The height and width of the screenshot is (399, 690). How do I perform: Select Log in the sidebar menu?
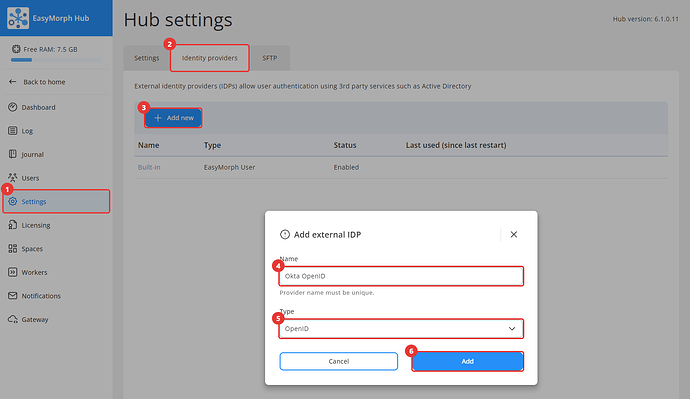pyautogui.click(x=56, y=131)
